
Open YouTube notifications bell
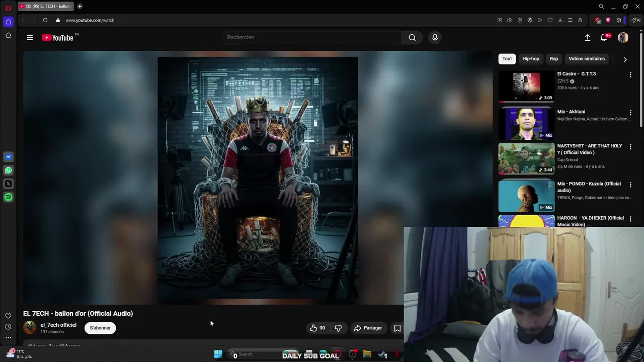click(604, 37)
